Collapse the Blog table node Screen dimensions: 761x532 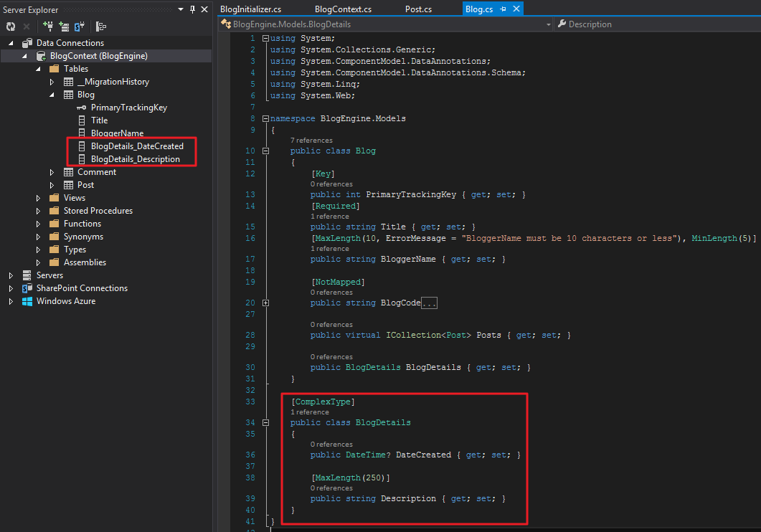52,95
